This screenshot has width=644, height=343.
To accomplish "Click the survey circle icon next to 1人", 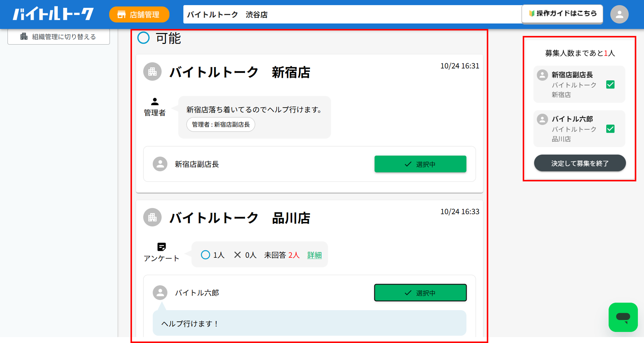I will tap(205, 255).
